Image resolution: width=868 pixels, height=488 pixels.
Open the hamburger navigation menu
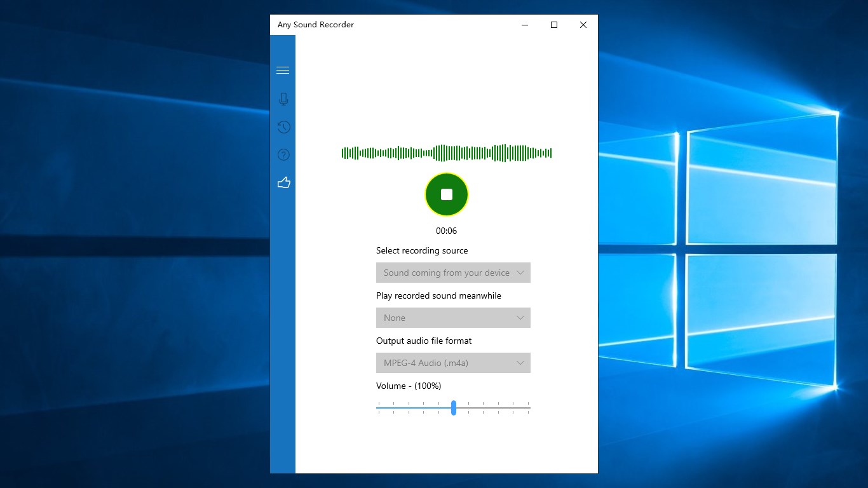pos(283,71)
